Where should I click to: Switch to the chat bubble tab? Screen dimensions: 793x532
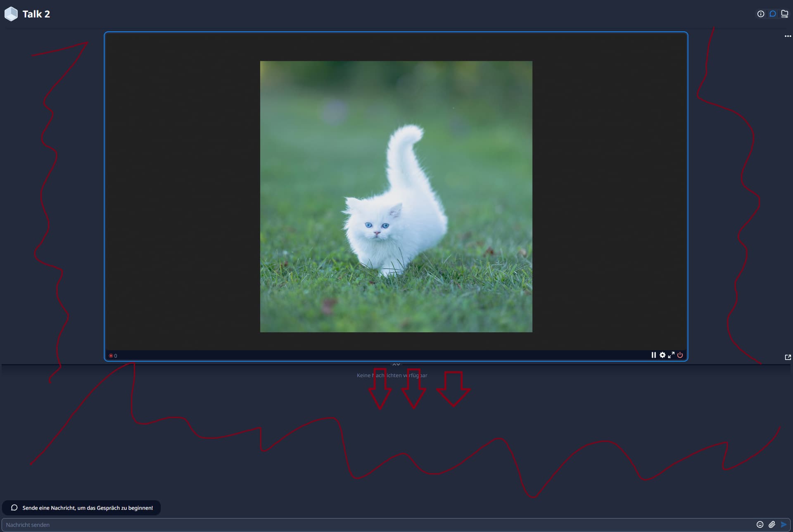pos(772,14)
